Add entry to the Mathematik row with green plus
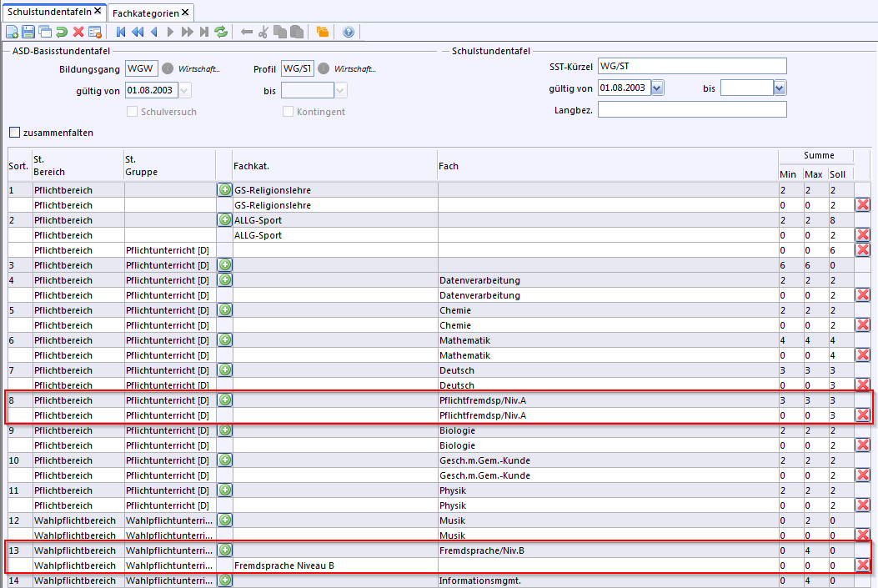This screenshot has width=878, height=588. point(225,340)
